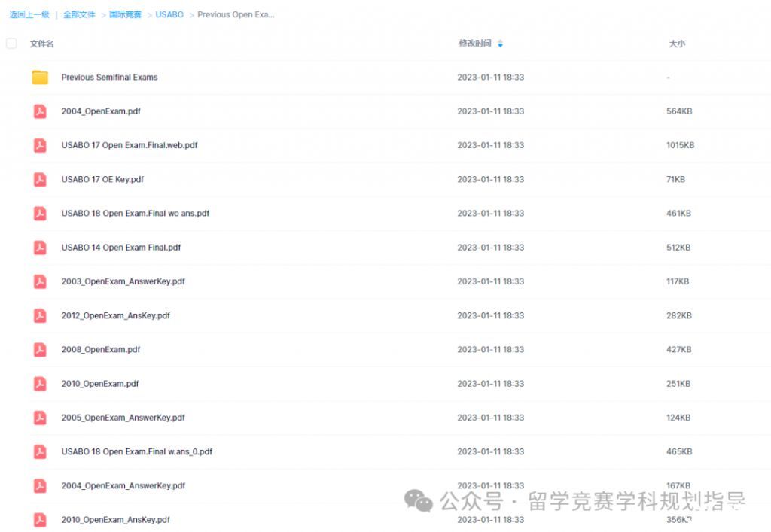Open file name 2008_OpenExam.pdf
This screenshot has height=532, width=771.
coord(101,349)
